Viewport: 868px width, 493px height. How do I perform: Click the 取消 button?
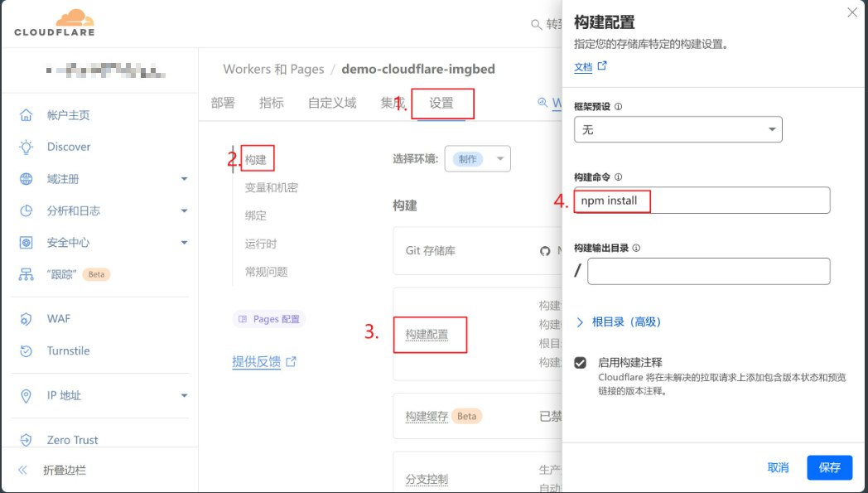[x=778, y=467]
